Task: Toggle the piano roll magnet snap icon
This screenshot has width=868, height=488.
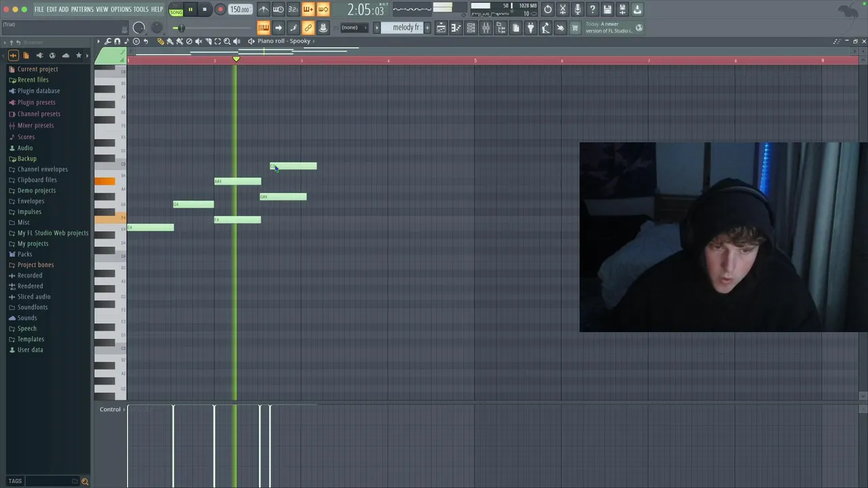Action: point(117,41)
